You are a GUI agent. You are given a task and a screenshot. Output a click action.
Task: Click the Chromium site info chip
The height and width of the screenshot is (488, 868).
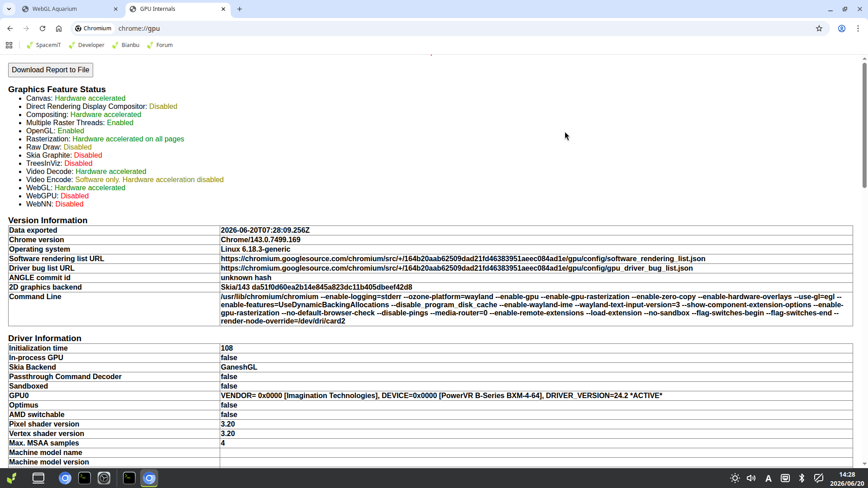[x=93, y=28]
